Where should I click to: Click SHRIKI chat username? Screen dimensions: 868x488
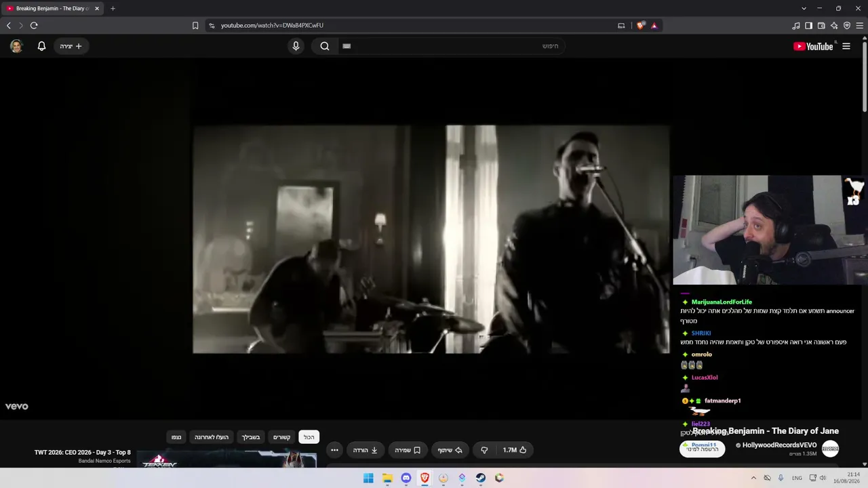(701, 333)
